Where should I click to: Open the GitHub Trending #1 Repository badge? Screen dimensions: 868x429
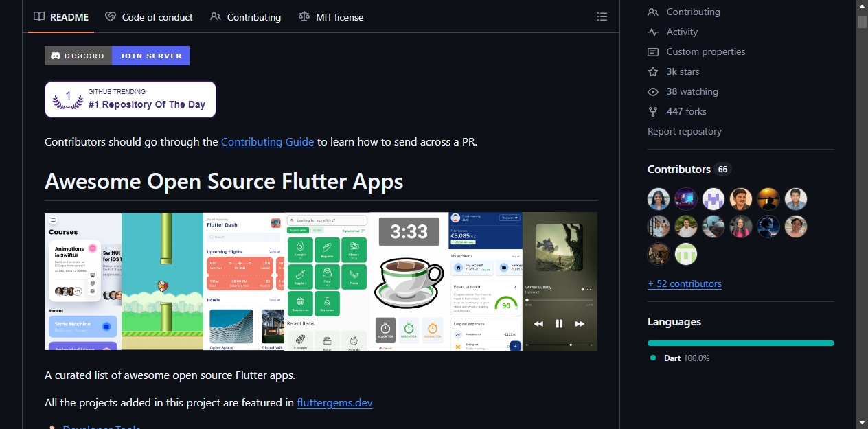coord(130,100)
